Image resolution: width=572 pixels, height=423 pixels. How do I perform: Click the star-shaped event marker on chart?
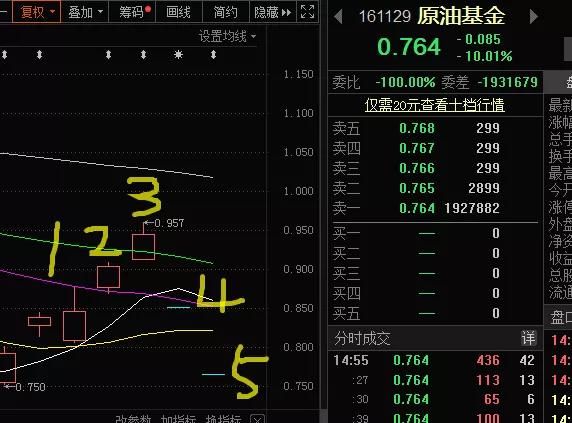[178, 55]
